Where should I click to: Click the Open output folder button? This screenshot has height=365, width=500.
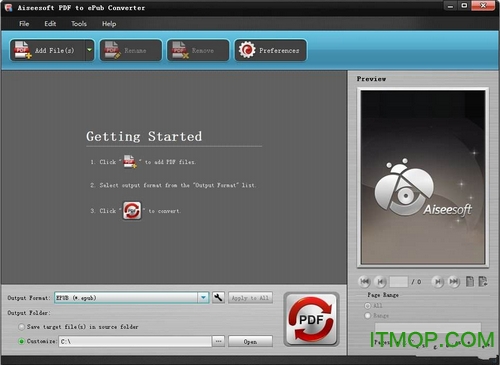250,341
